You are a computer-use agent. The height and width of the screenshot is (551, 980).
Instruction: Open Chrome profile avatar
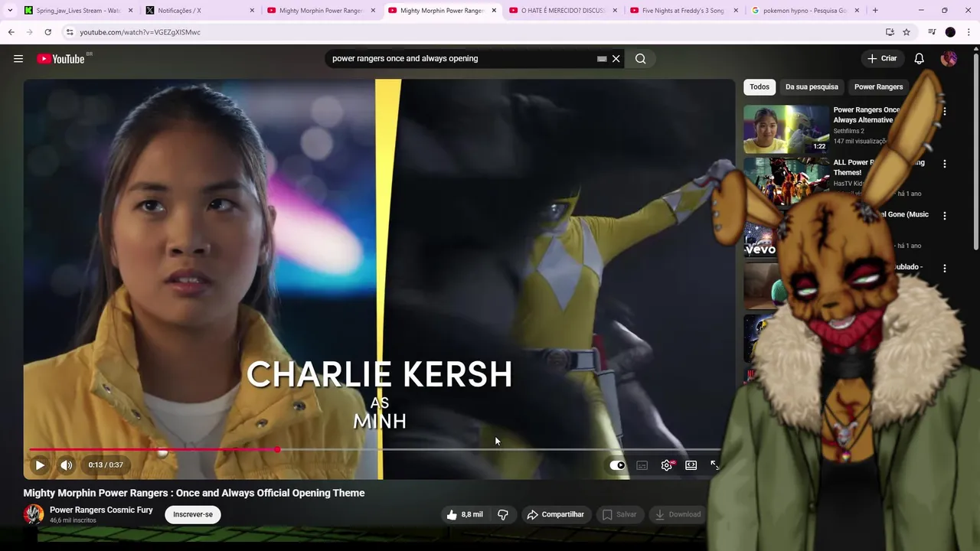(950, 32)
